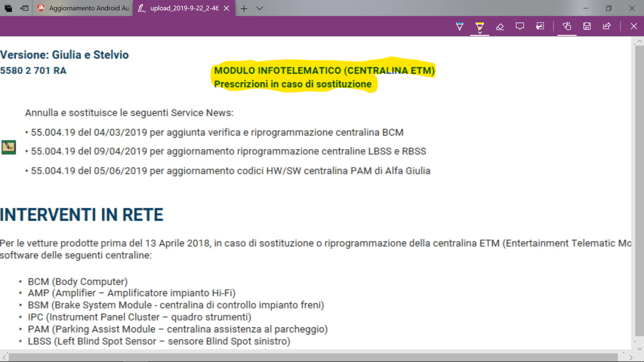Click the vertical scrollbar up arrow
The width and height of the screenshot is (644, 362).
(639, 41)
